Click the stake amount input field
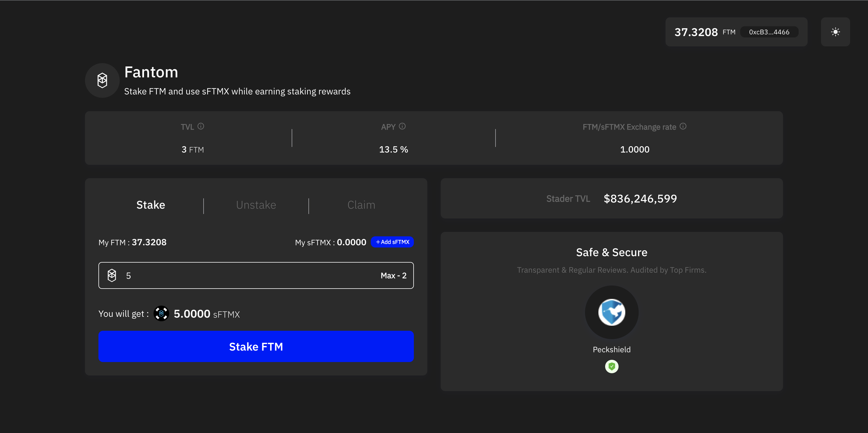Viewport: 868px width, 433px height. (256, 275)
